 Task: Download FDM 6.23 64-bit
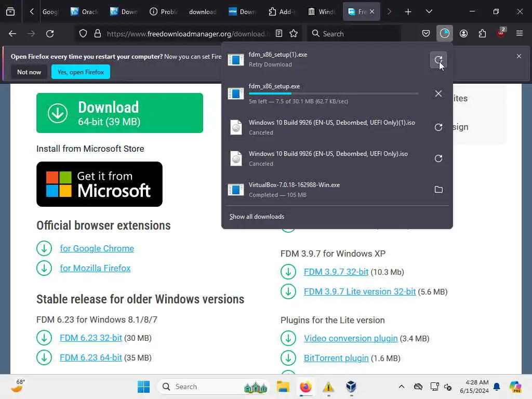pyautogui.click(x=91, y=357)
